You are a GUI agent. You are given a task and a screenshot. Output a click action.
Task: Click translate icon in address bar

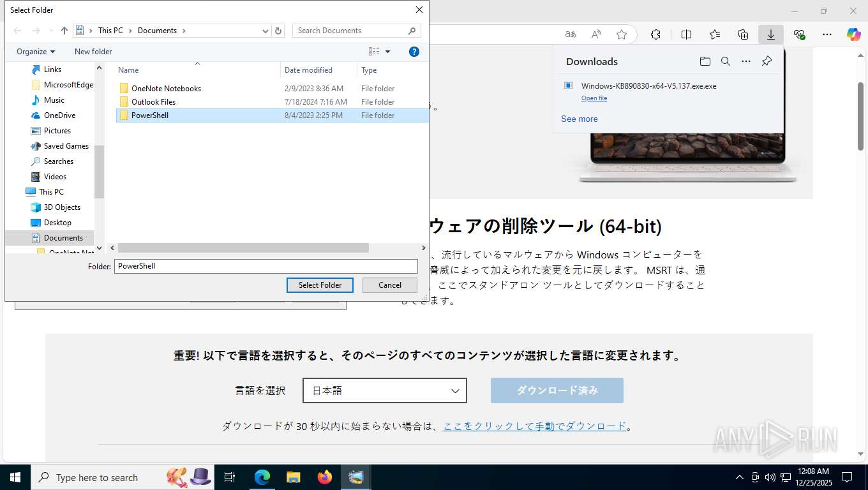[571, 34]
